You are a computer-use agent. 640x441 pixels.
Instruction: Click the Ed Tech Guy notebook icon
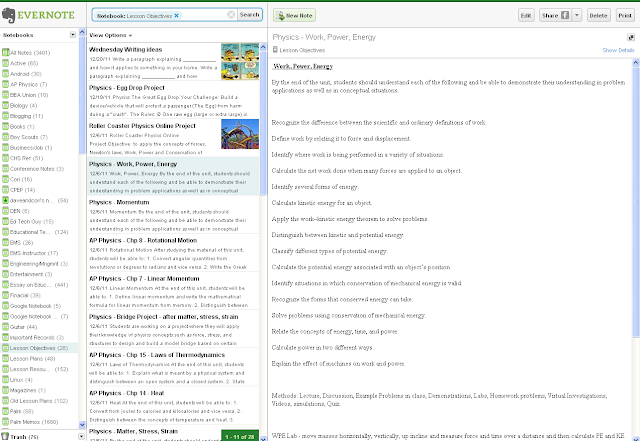tap(5, 221)
